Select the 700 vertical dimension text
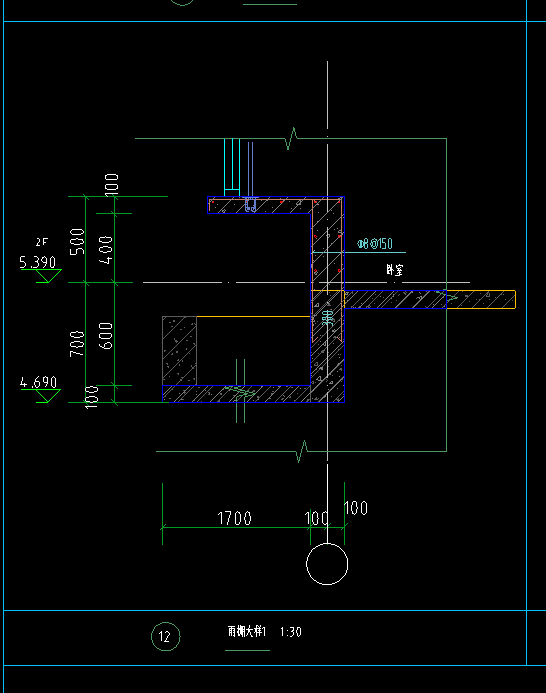This screenshot has height=693, width=546. [77, 343]
